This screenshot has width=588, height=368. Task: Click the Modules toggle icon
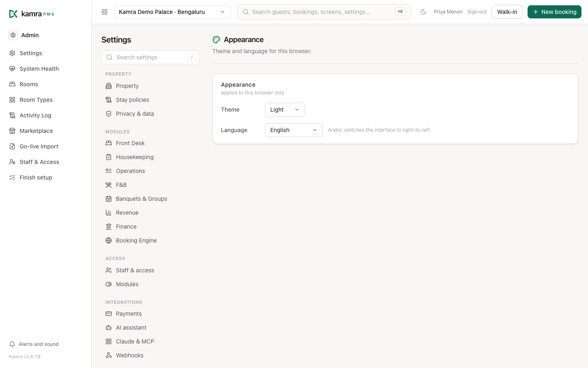pos(109,284)
